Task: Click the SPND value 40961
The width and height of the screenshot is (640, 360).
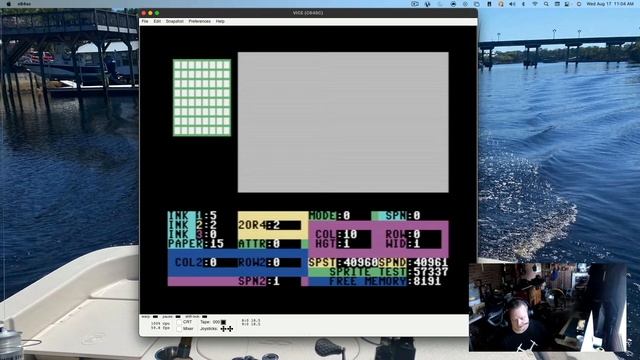Action: click(431, 262)
